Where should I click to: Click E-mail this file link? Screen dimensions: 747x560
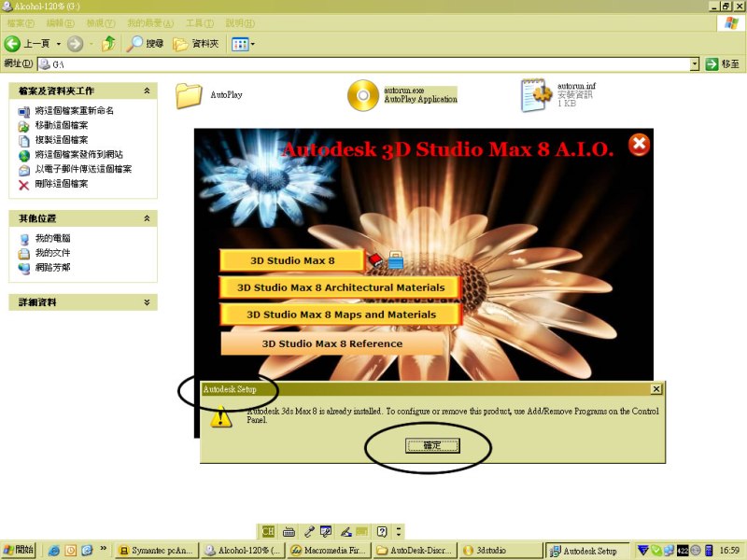click(83, 169)
